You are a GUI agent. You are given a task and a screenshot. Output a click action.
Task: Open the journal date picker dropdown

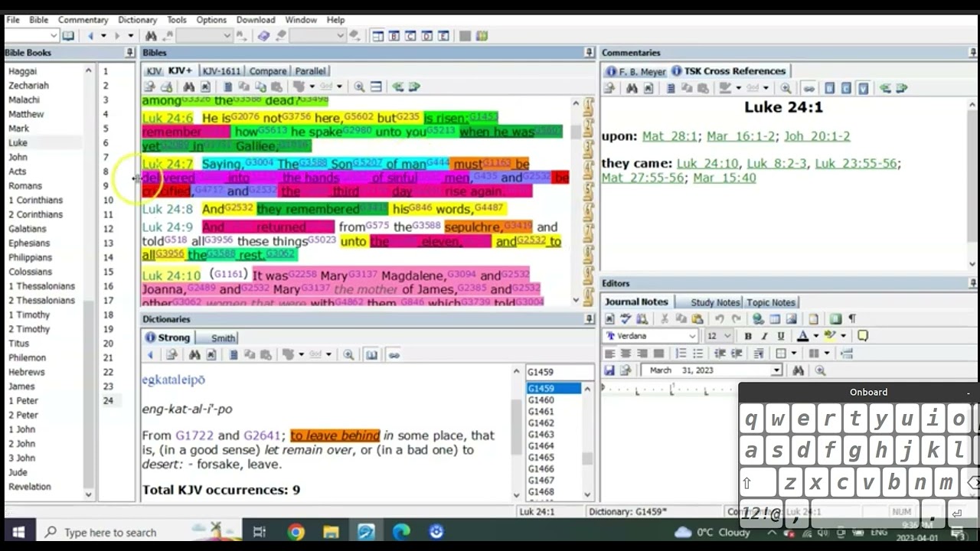coord(776,370)
